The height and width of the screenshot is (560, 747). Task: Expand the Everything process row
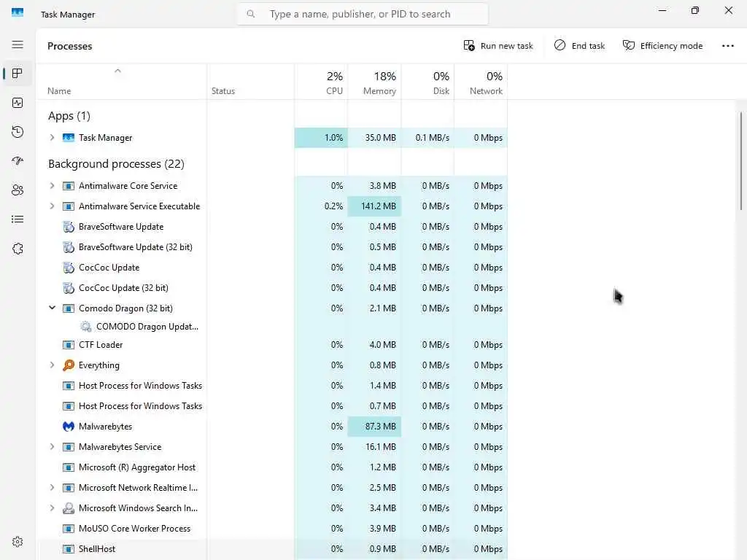pyautogui.click(x=52, y=365)
